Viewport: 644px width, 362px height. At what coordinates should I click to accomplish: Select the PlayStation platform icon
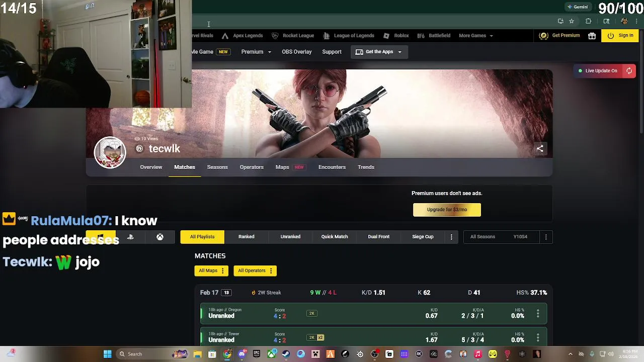(x=130, y=237)
